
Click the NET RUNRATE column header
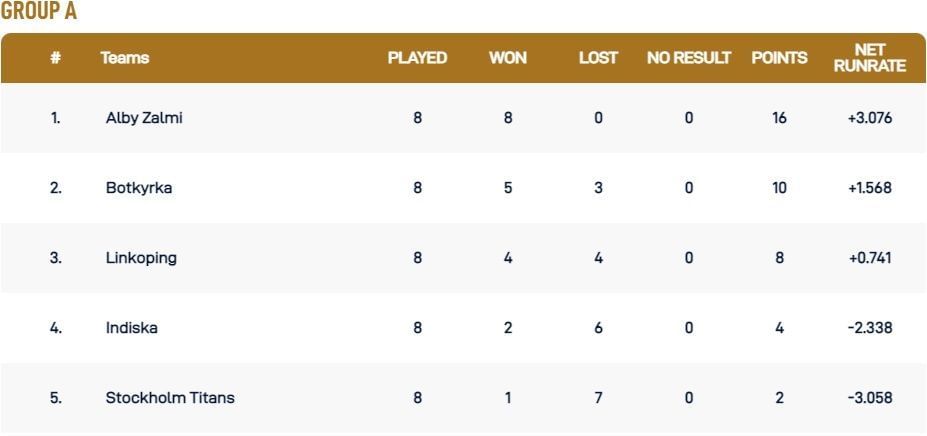pyautogui.click(x=869, y=58)
